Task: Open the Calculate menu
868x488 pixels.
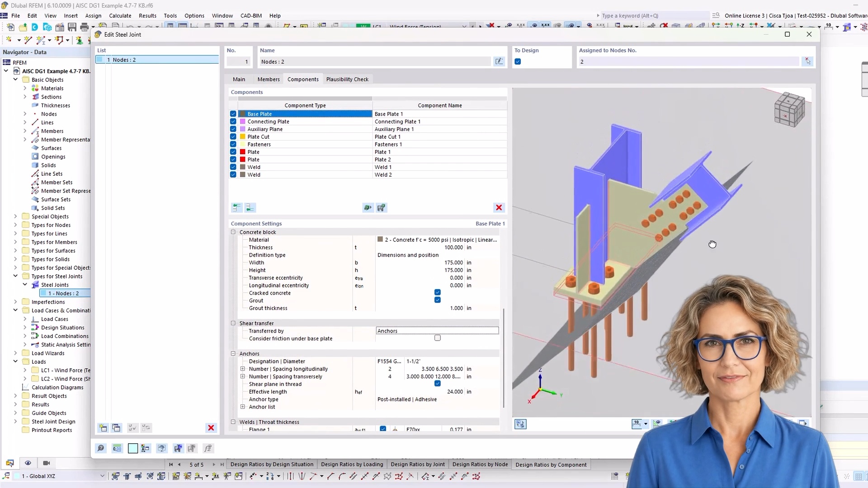Action: coord(120,15)
